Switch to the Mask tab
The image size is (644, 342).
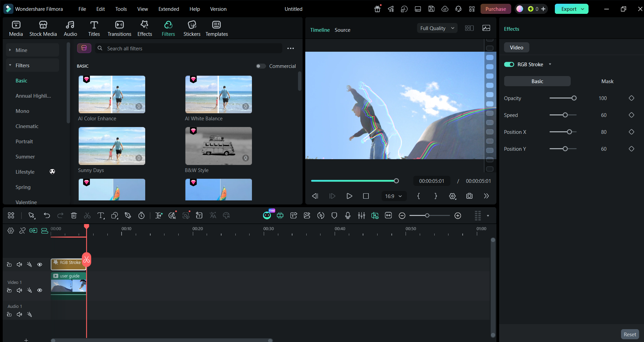point(607,81)
